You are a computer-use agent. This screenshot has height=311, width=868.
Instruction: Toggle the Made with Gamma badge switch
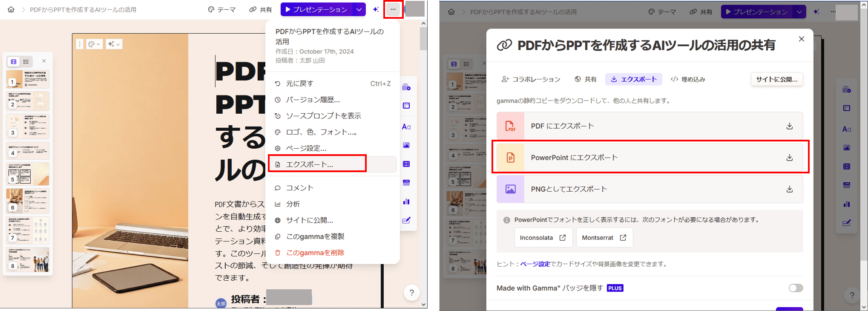(796, 288)
